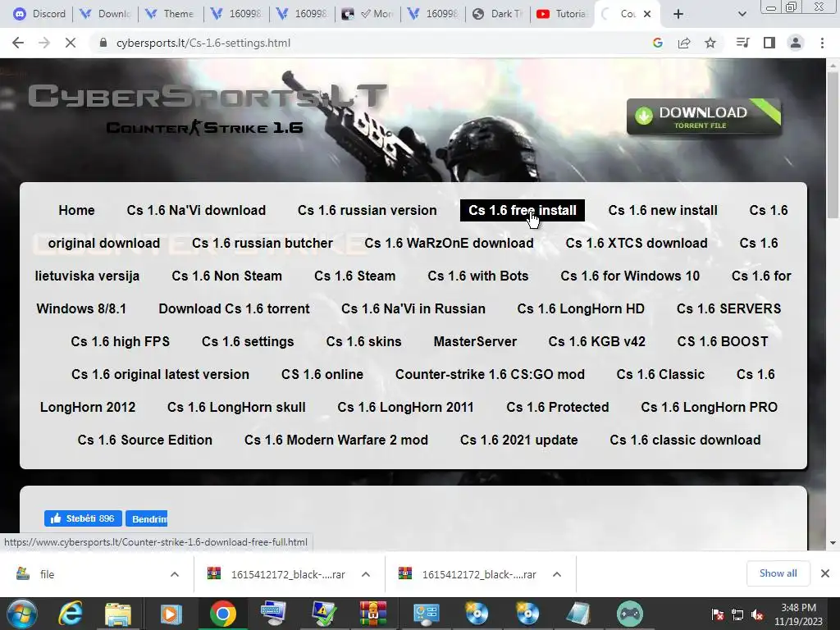Screen dimensions: 840x630
Task: Click the Facebook Bendrinti share button
Action: (x=146, y=518)
